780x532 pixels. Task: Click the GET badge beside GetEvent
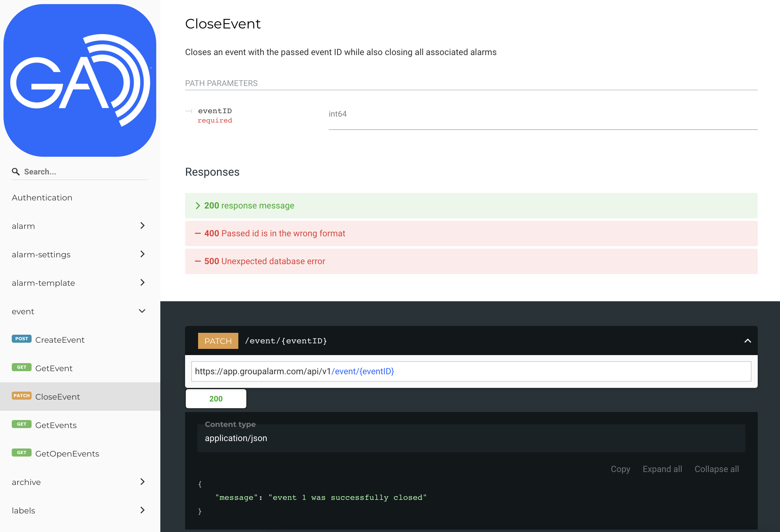pos(21,367)
